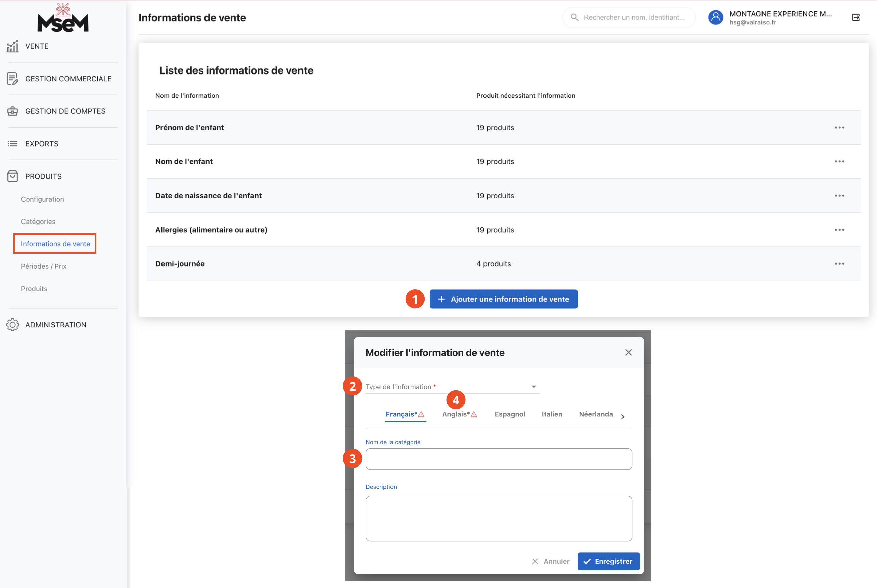
Task: Expand the Type de l'information dropdown
Action: (x=533, y=387)
